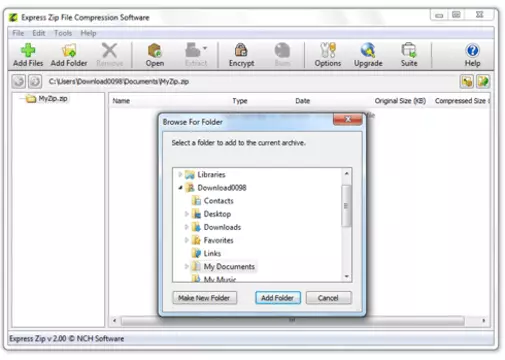Expand the Libraries tree node
This screenshot has width=505, height=360.
tap(180, 174)
